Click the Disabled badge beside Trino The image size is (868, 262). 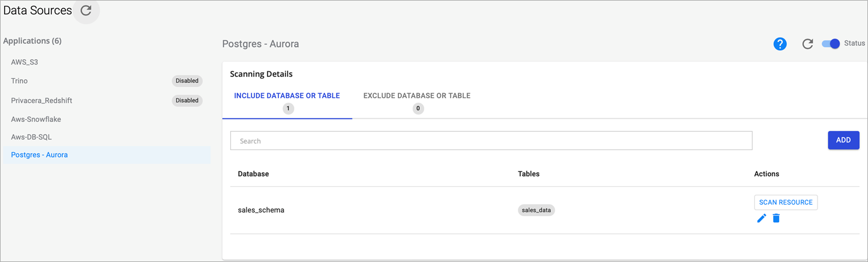point(187,81)
